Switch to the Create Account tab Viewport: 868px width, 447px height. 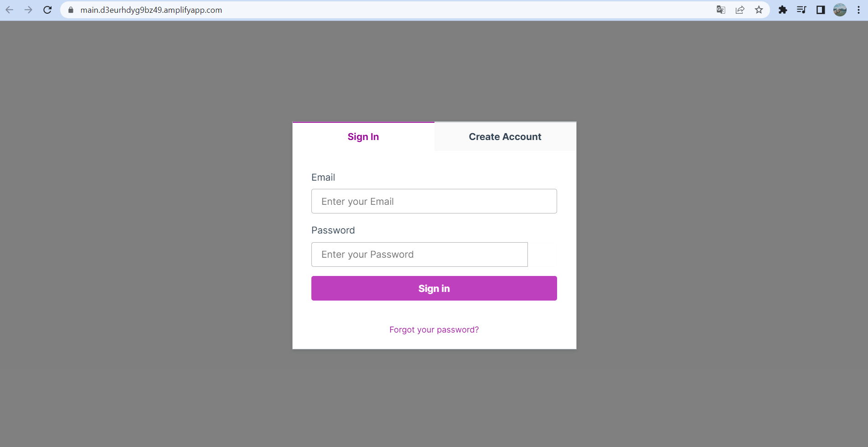(505, 136)
